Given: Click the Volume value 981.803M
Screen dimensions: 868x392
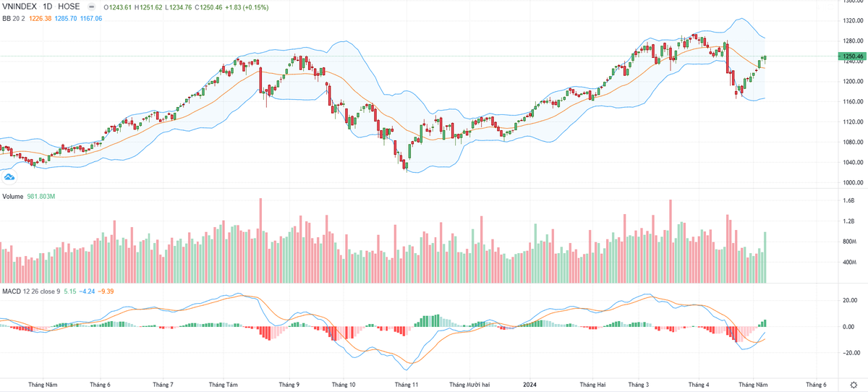Looking at the screenshot, I should (43, 197).
